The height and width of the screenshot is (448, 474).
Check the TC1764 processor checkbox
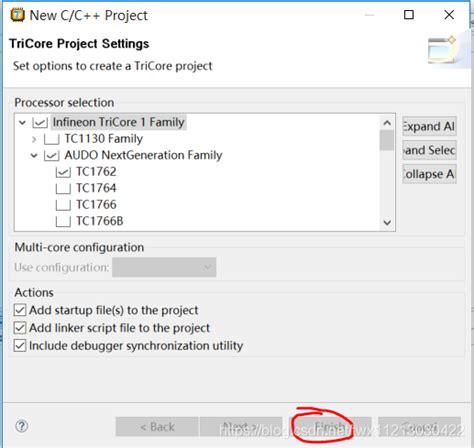(x=63, y=188)
